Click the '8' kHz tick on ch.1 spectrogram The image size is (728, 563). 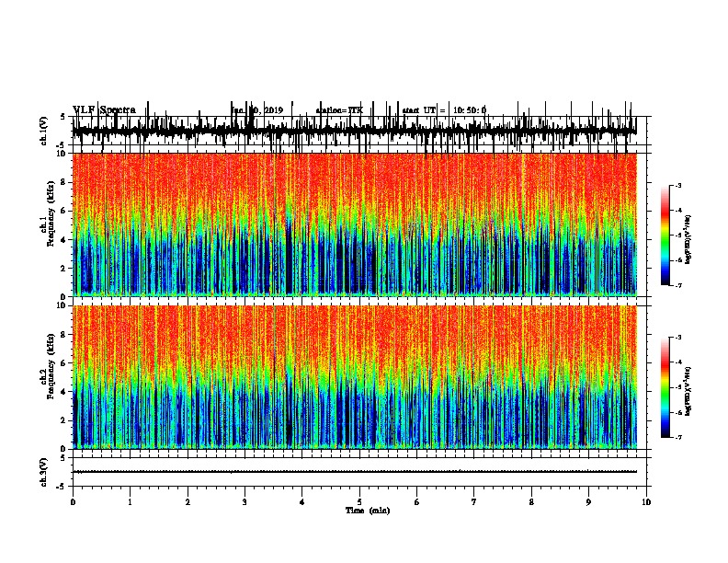[x=63, y=182]
